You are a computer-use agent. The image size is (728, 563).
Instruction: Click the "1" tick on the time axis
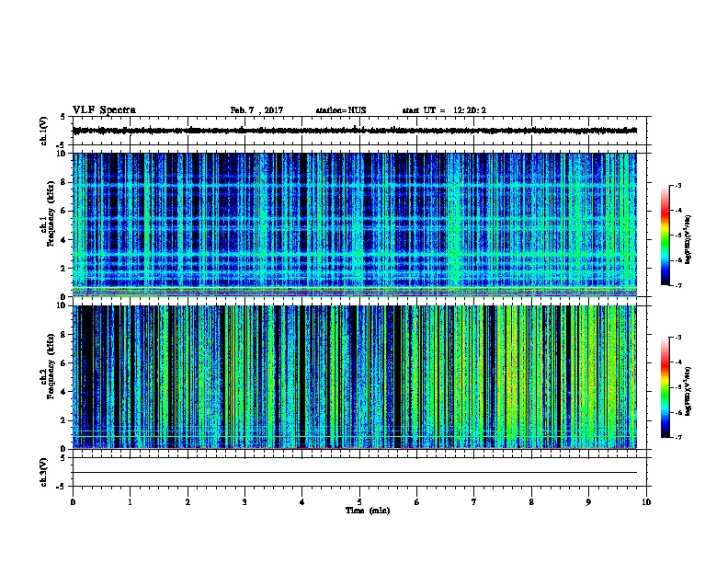130,502
